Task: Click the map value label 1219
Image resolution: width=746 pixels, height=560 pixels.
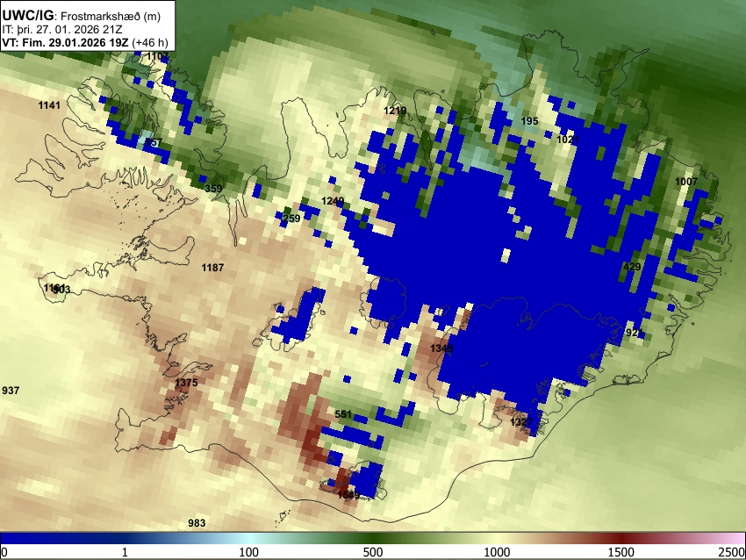Action: (x=395, y=111)
